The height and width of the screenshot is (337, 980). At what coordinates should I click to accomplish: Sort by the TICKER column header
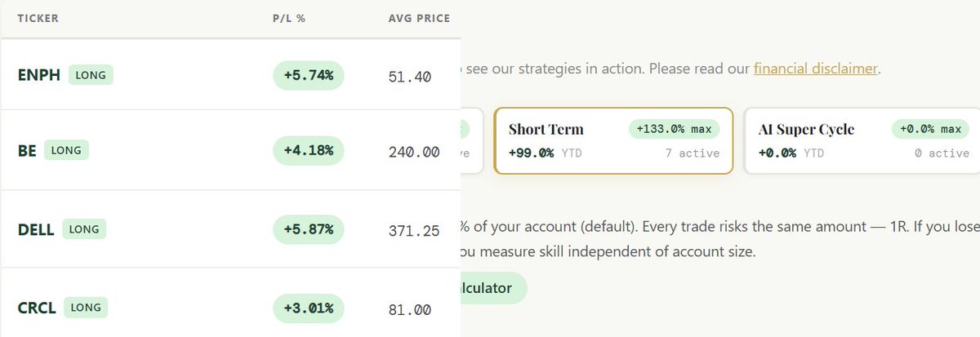click(x=38, y=18)
